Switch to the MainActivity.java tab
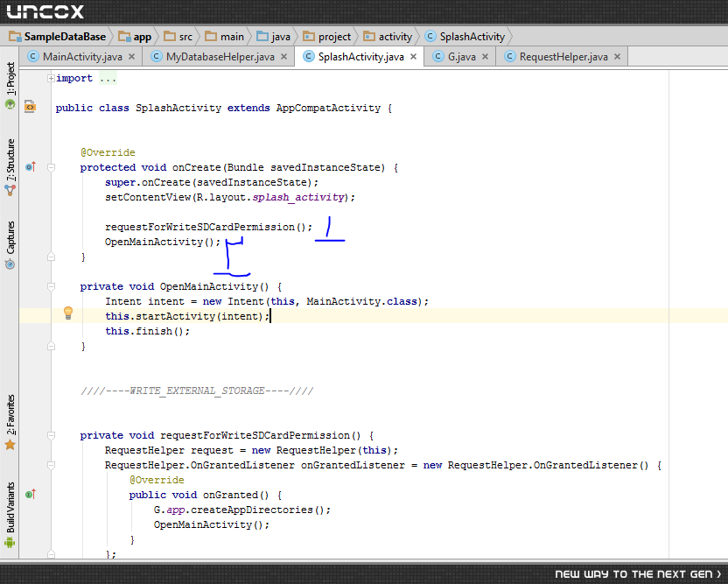The height and width of the screenshot is (584, 728). pos(82,57)
